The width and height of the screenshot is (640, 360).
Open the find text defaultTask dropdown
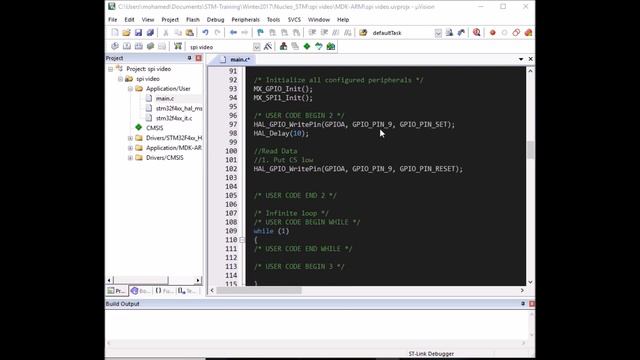tap(438, 33)
